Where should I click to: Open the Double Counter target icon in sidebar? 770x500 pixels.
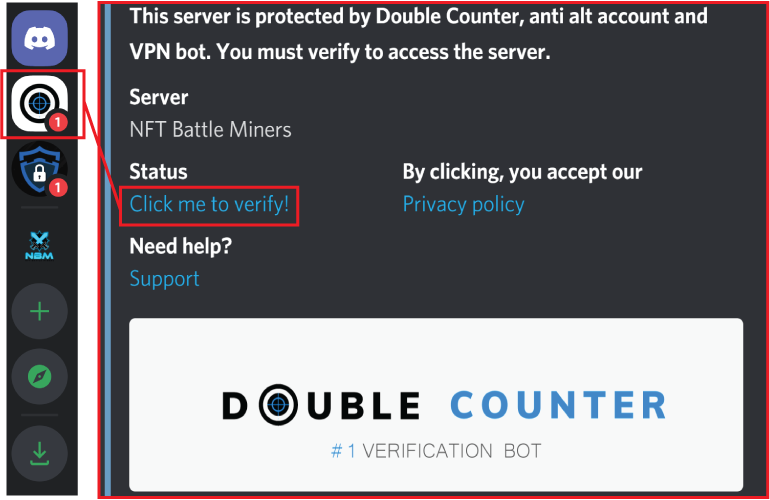tap(39, 104)
